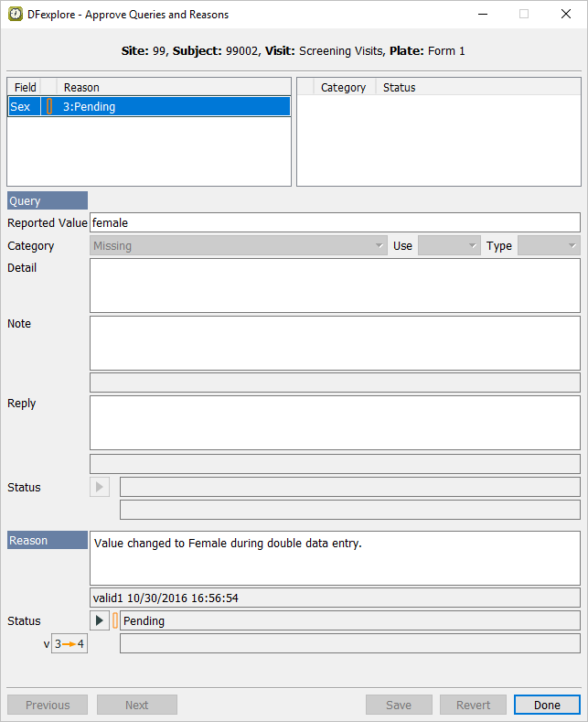Go to the Next item
The image size is (588, 722).
[137, 705]
